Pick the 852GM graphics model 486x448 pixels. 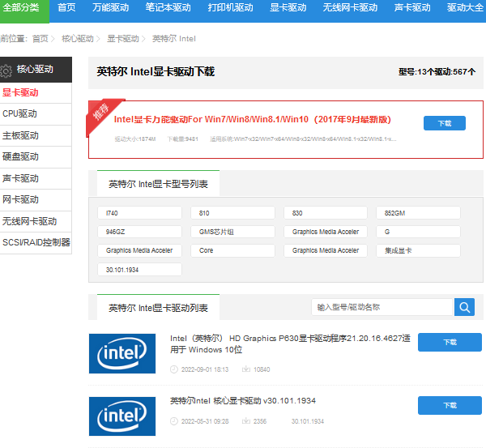click(x=418, y=213)
